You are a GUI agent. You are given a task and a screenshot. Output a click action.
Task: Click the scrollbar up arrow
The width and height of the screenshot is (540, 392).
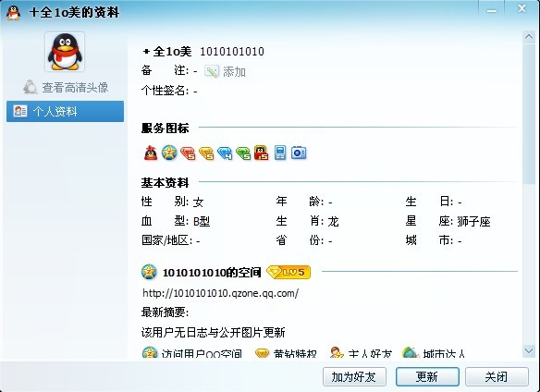click(x=529, y=37)
